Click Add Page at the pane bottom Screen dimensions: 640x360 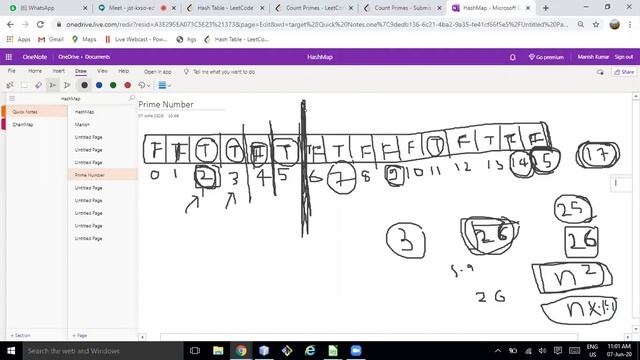click(x=80, y=335)
